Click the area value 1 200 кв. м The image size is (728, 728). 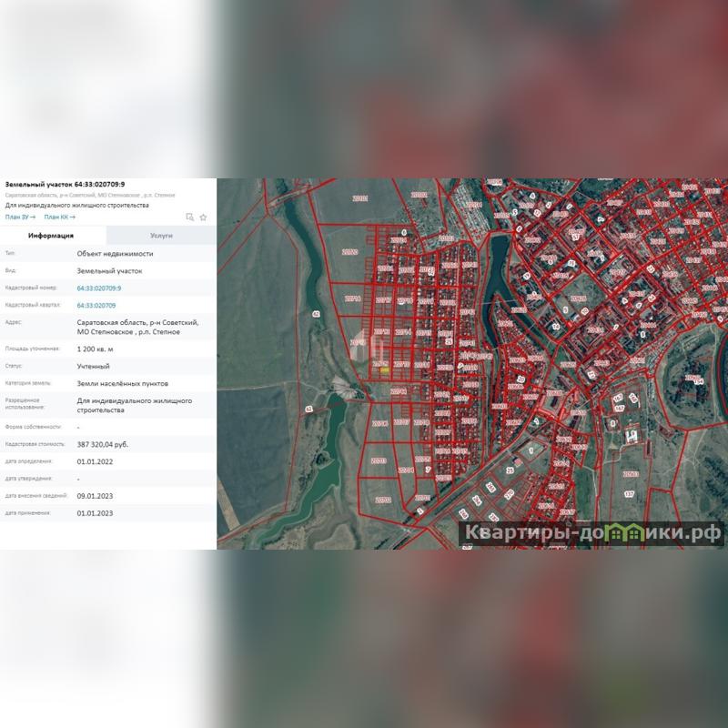[x=95, y=349]
